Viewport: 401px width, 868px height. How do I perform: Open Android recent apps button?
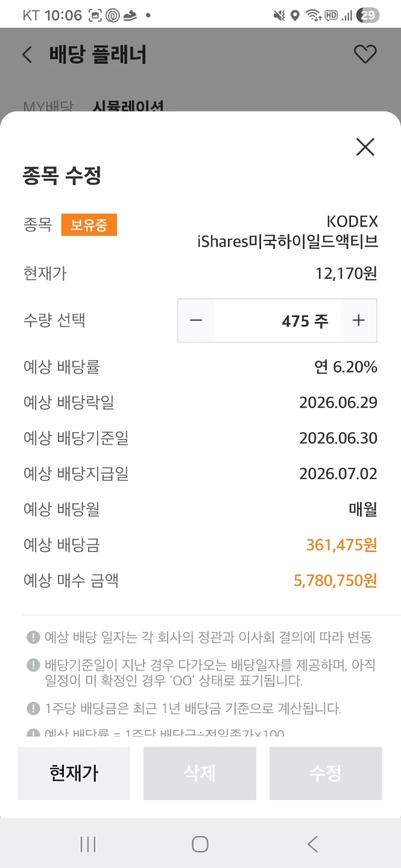click(x=88, y=844)
